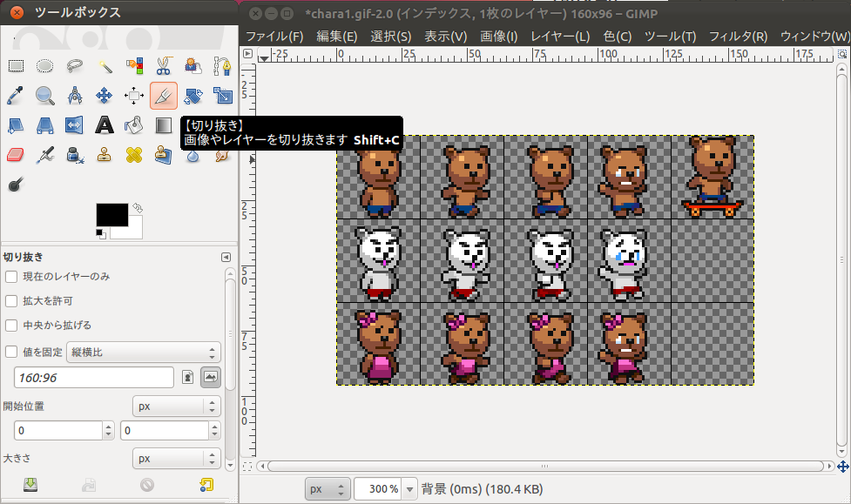851x504 pixels.
Task: Pick the Bucket Fill tool
Action: pos(134,125)
